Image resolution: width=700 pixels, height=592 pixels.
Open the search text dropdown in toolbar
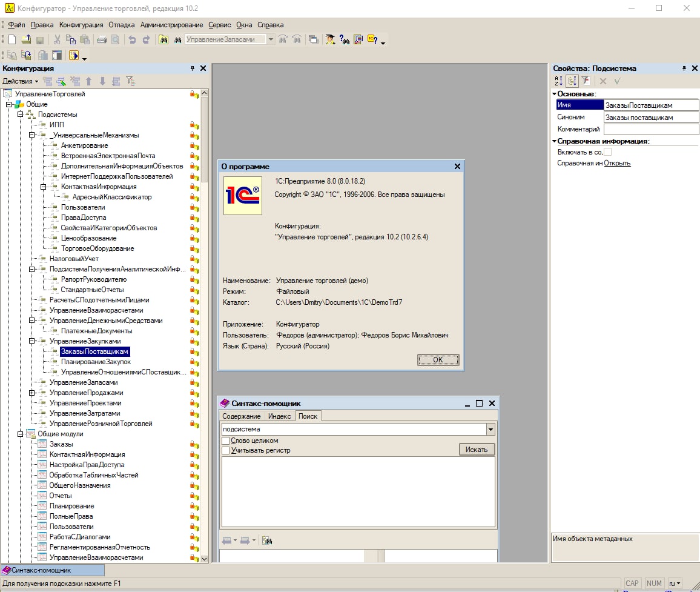coord(271,39)
